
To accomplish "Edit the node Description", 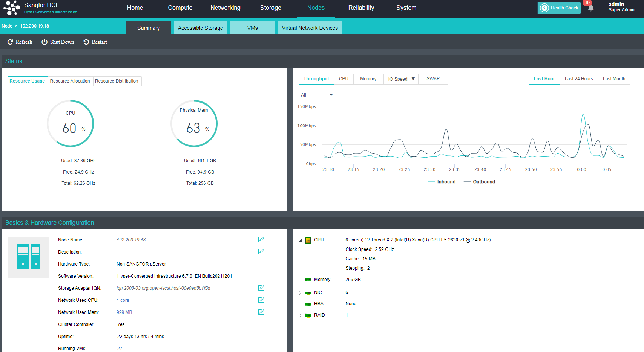I will tap(261, 252).
